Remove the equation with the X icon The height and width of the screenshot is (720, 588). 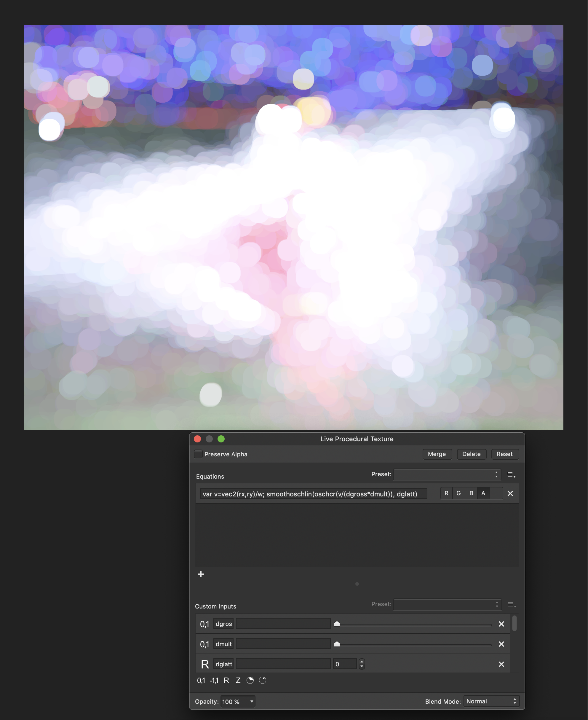point(510,493)
